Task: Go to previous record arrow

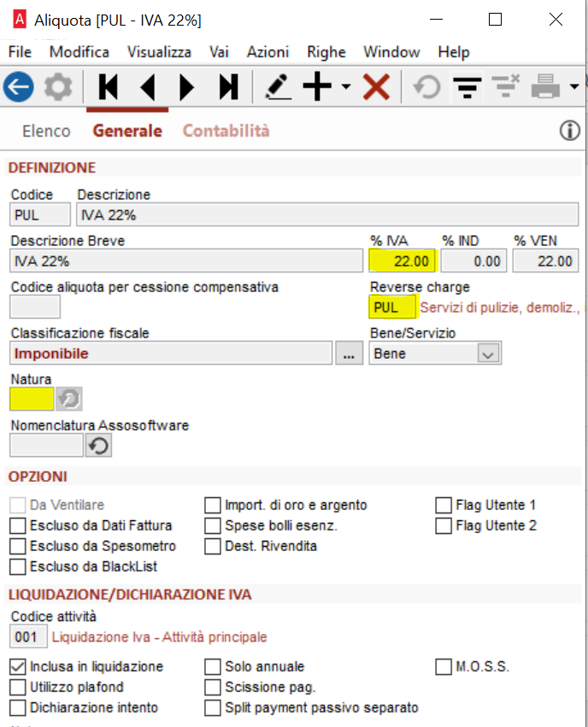Action: 148,86
